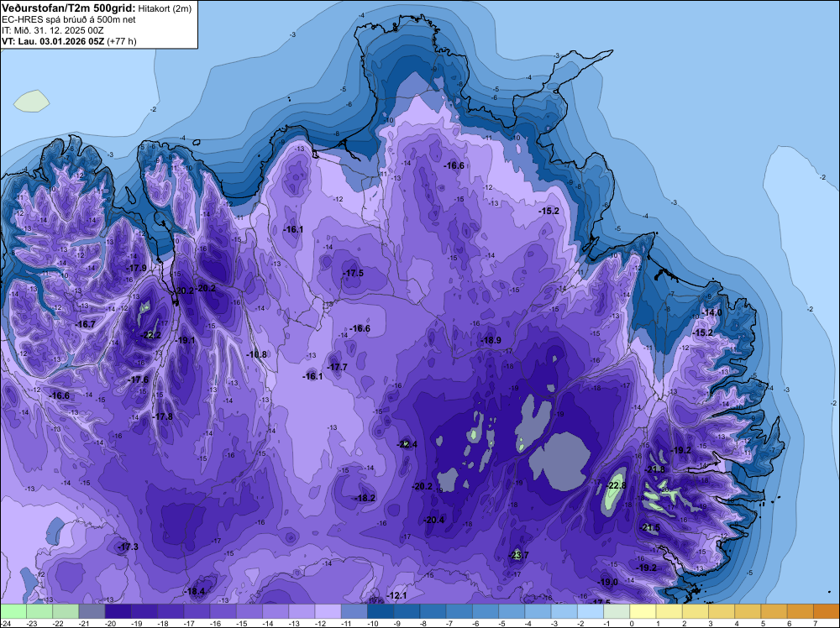Click the -10.8 temperature label

(x=256, y=354)
